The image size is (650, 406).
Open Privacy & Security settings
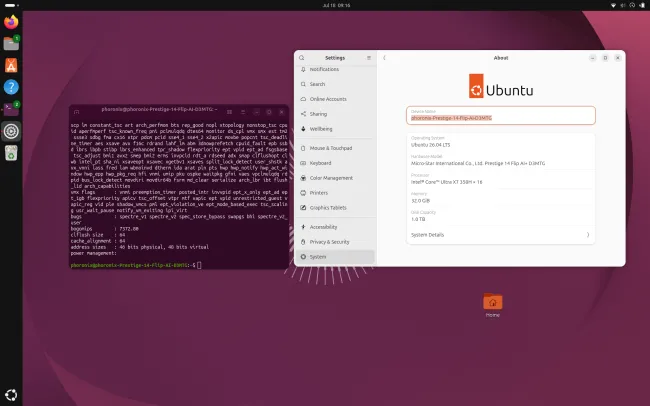click(x=335, y=242)
